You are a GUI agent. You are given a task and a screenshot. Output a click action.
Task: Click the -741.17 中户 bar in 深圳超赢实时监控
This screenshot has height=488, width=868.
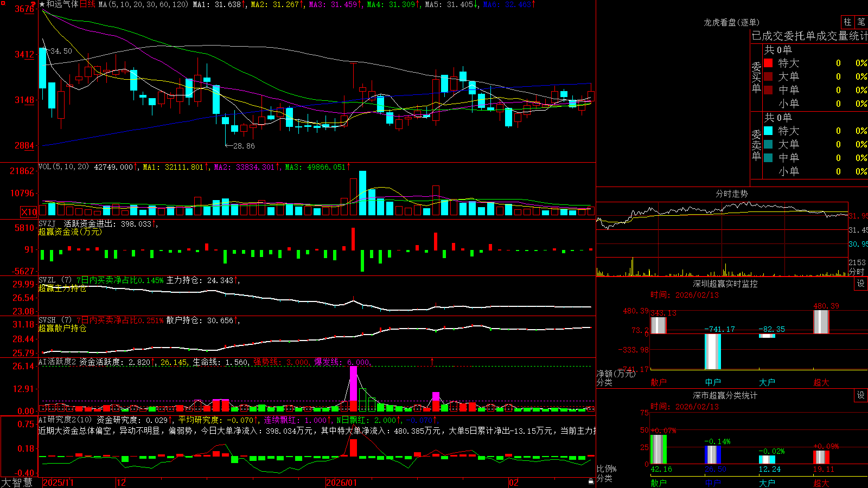pyautogui.click(x=713, y=351)
